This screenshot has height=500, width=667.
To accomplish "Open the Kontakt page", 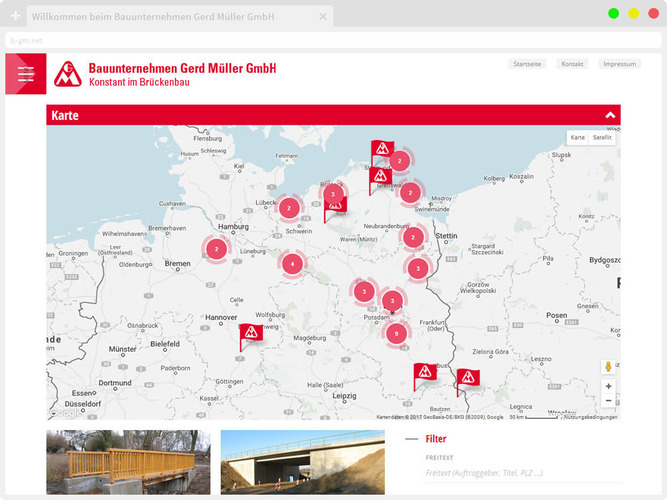I will 572,64.
